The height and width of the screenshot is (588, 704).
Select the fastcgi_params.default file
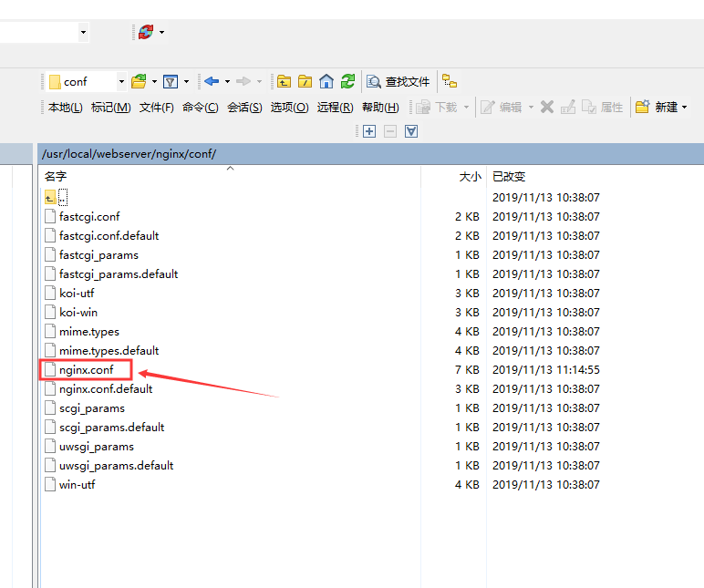click(x=119, y=274)
